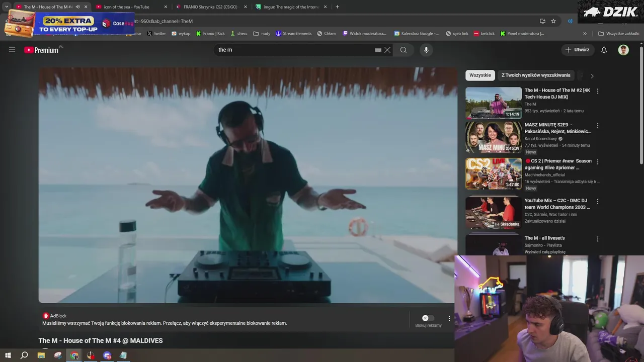Show more filter chips with right arrow

click(x=592, y=76)
